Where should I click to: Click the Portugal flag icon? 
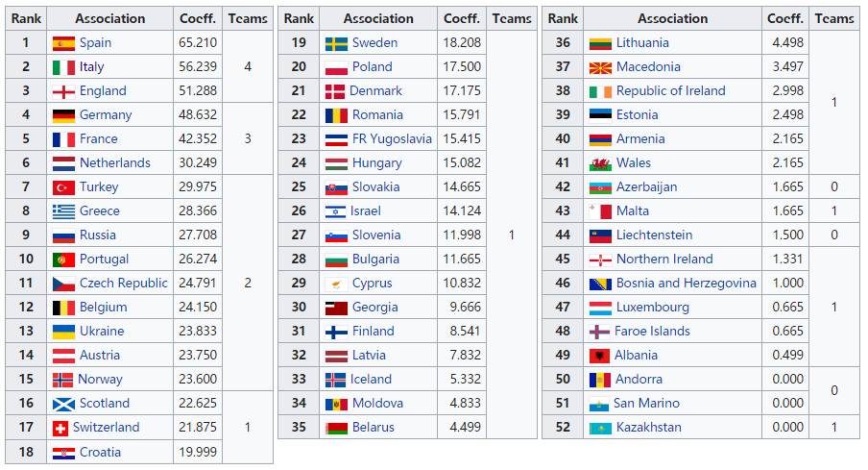(63, 260)
